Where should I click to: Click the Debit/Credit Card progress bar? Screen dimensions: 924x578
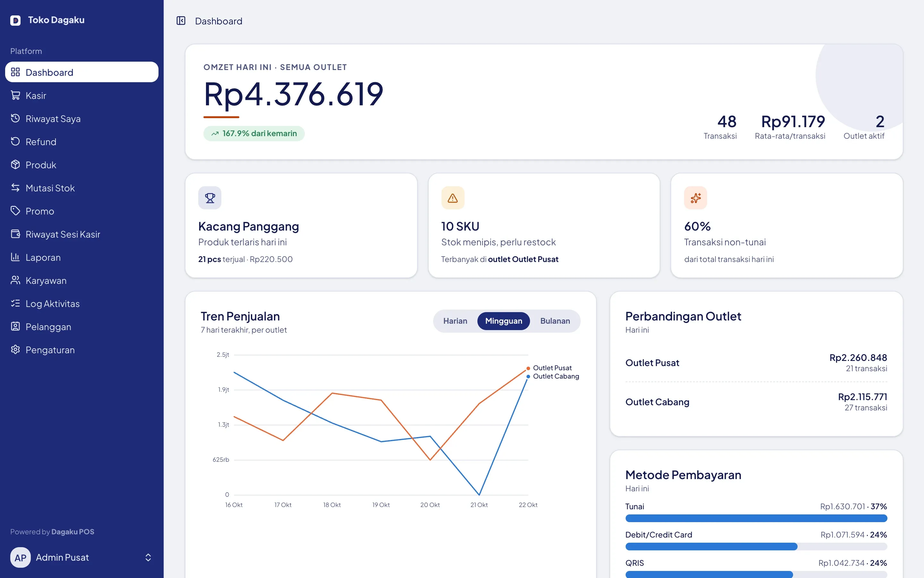[756, 547]
